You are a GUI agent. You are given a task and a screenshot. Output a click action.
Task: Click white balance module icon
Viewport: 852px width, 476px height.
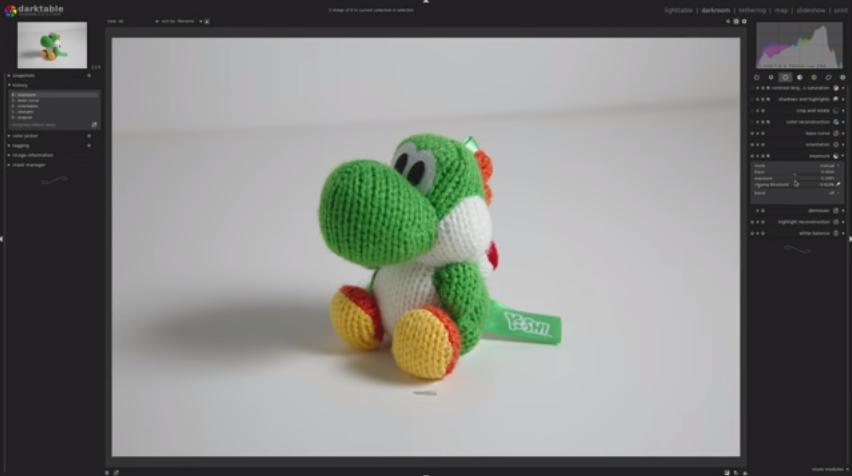[x=836, y=233]
